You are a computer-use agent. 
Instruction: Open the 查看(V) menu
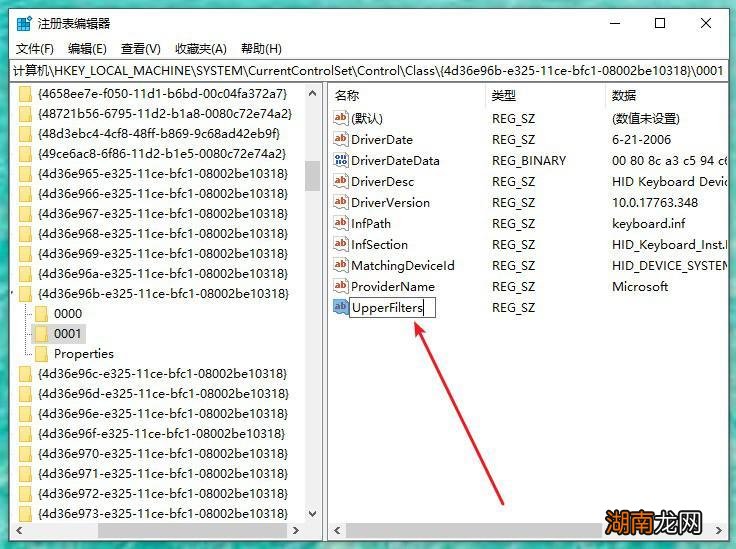click(x=140, y=49)
